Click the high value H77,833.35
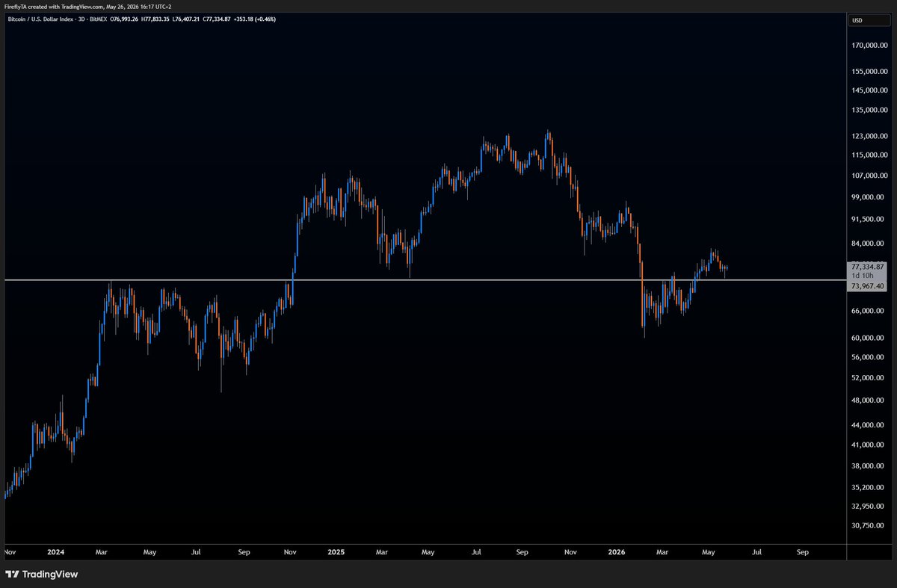The width and height of the screenshot is (897, 588). [155, 19]
